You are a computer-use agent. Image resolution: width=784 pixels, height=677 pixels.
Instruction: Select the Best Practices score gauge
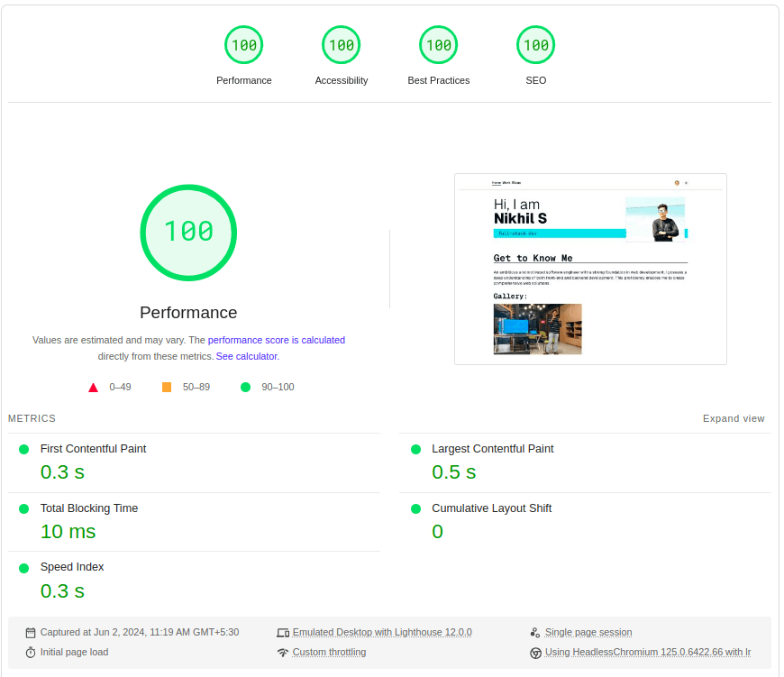click(438, 44)
